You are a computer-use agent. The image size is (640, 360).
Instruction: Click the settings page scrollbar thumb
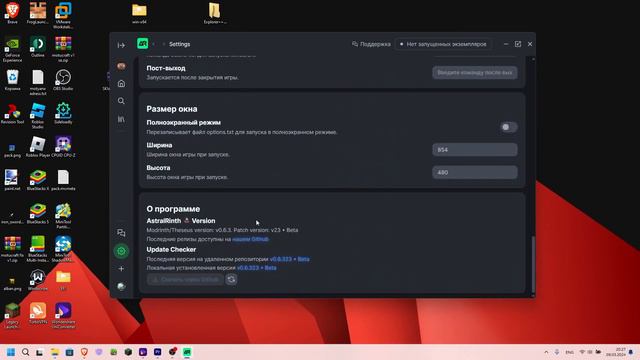[x=533, y=264]
